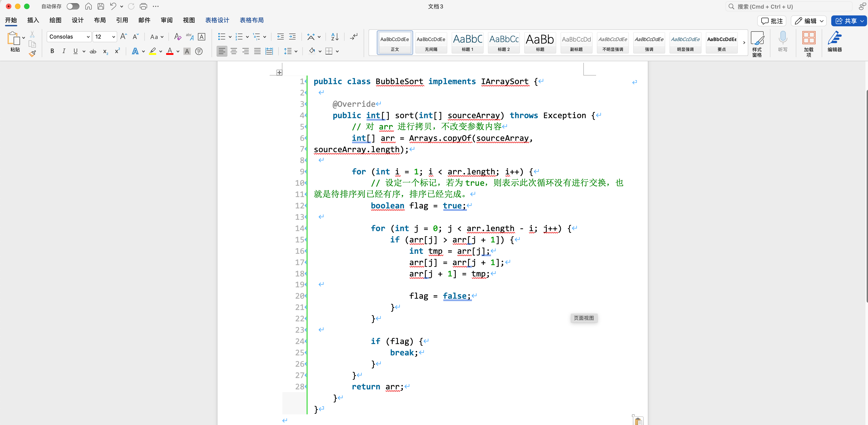The height and width of the screenshot is (425, 868).
Task: Toggle Bold formatting
Action: pyautogui.click(x=52, y=51)
